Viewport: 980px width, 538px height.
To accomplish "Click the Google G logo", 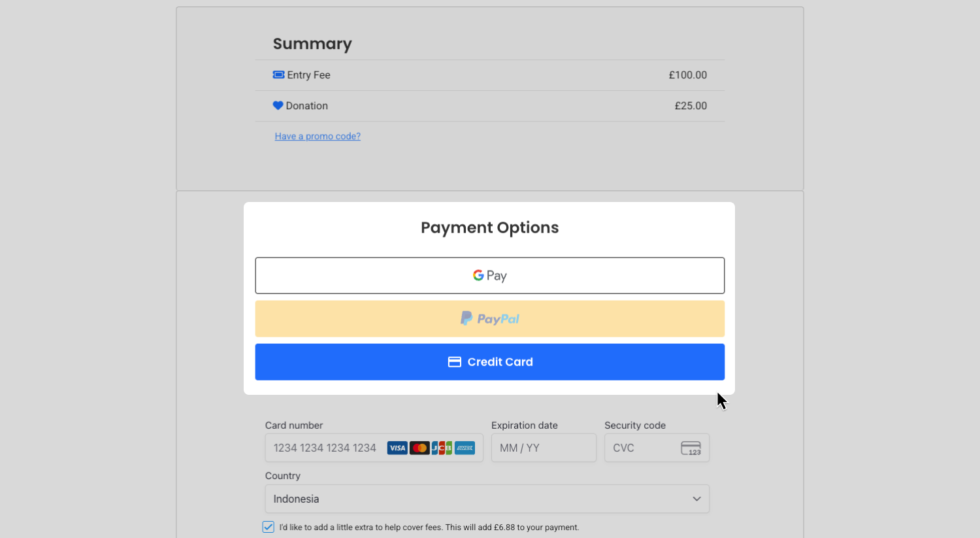I will 478,275.
